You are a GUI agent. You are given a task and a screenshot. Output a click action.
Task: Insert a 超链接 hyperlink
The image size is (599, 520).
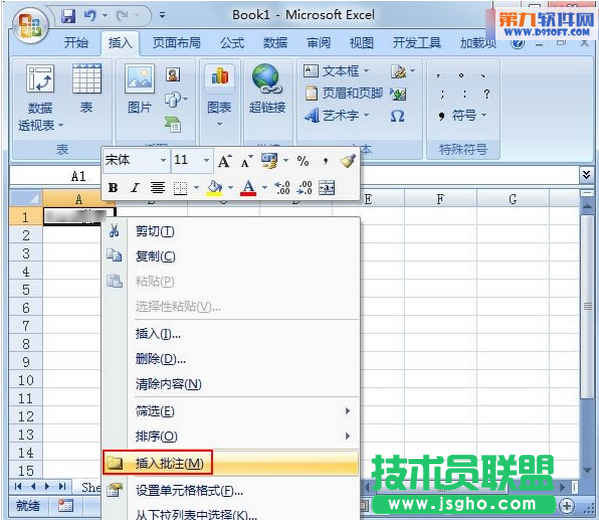267,89
